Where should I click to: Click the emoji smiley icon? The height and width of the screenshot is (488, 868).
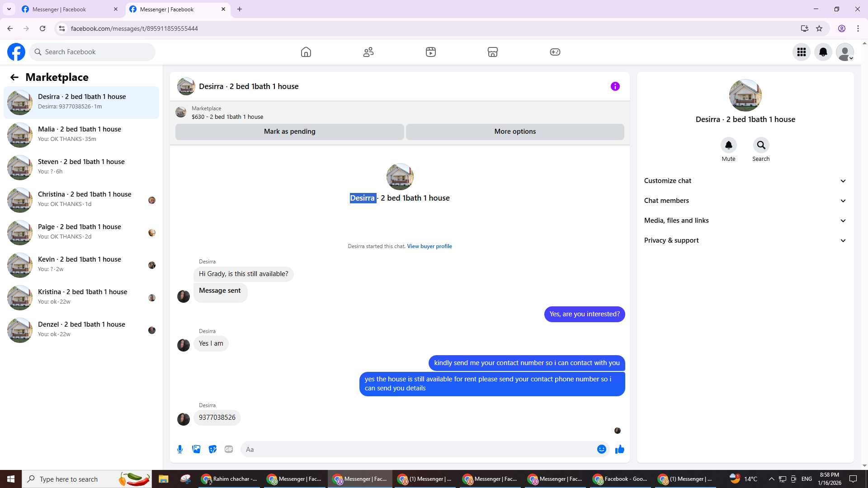click(x=601, y=449)
